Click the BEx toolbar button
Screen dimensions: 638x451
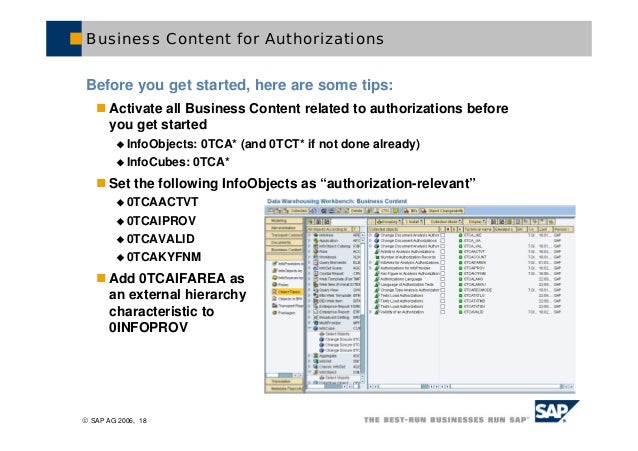pyautogui.click(x=411, y=211)
